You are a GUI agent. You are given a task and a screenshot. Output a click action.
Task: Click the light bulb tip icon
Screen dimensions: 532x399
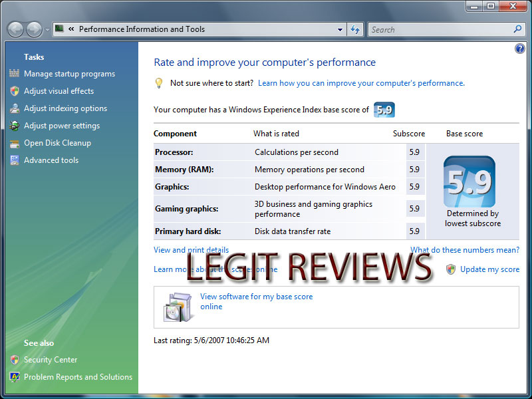point(158,83)
